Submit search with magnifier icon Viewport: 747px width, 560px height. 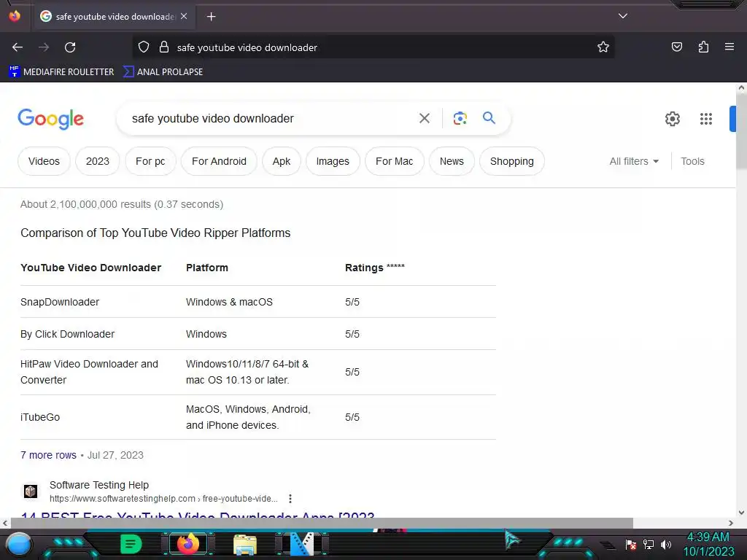click(489, 117)
